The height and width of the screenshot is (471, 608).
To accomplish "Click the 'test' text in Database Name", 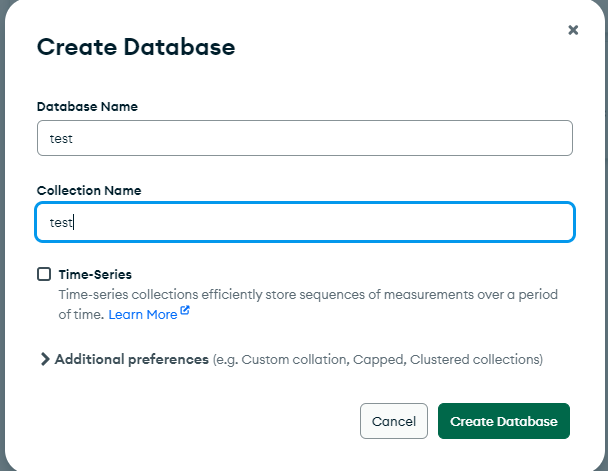I will click(x=61, y=139).
